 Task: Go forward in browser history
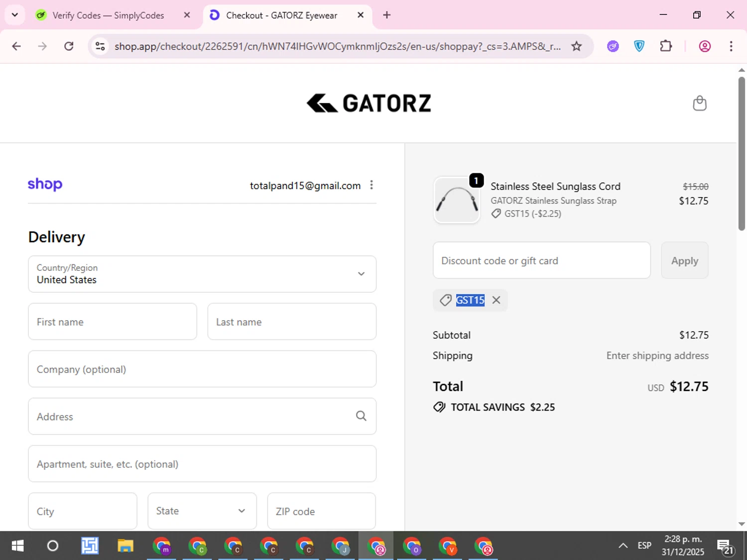click(x=42, y=46)
